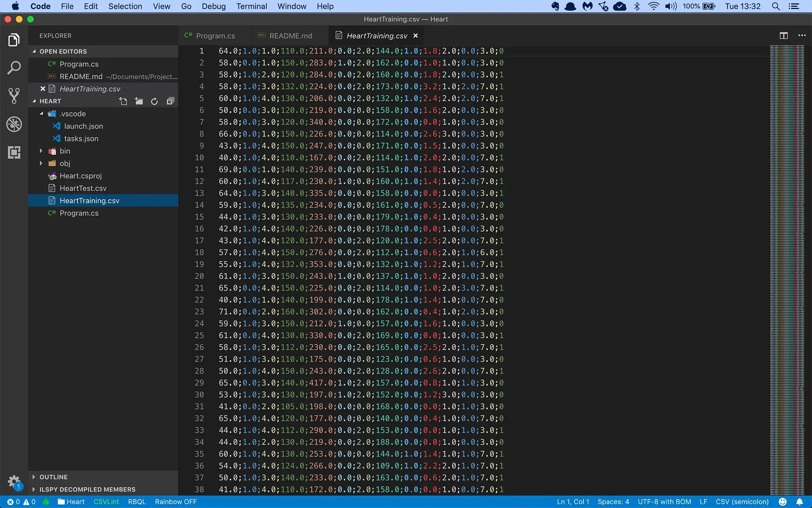Click CSV (semicolon) language mode button
Screen dimensions: 812x508
pyautogui.click(x=742, y=502)
